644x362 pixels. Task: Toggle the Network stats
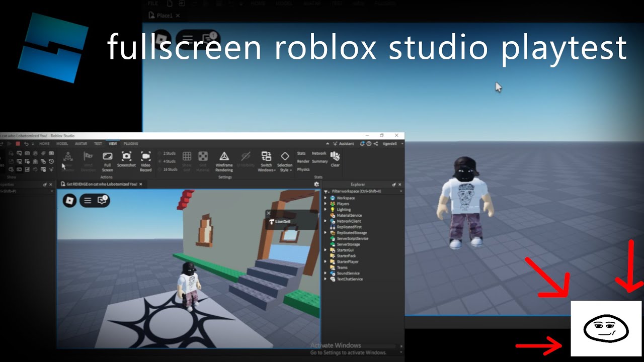coord(319,153)
